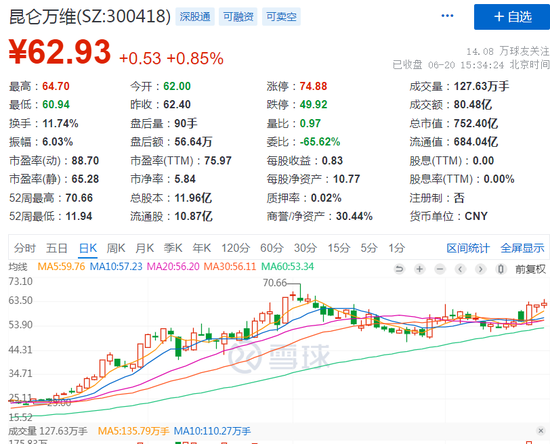This screenshot has height=444, width=550.
Task: Zoom out chart with minus icon
Action: pyautogui.click(x=440, y=269)
